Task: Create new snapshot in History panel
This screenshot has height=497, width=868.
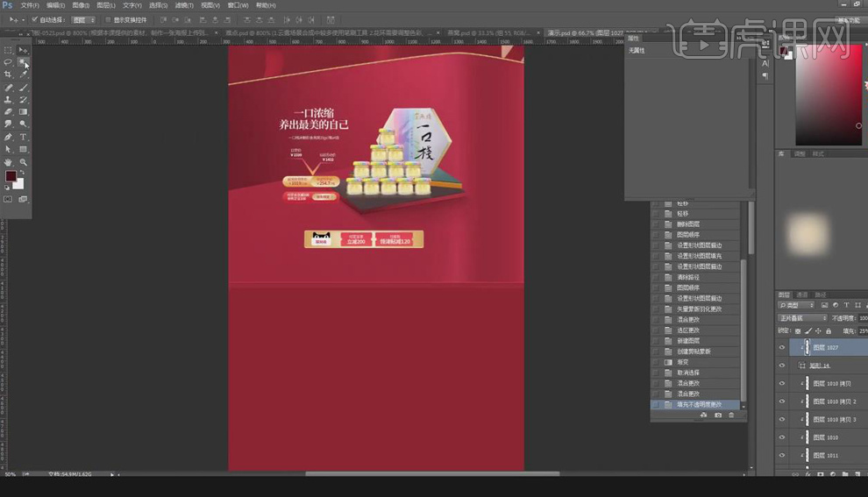Action: pyautogui.click(x=718, y=415)
